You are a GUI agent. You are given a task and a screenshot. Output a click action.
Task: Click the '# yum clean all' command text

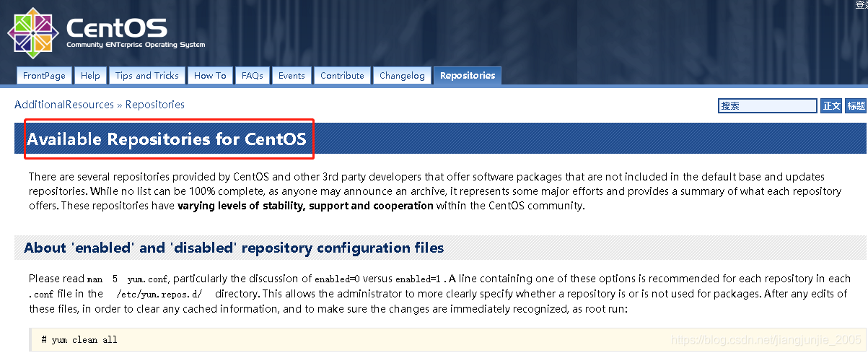point(79,340)
